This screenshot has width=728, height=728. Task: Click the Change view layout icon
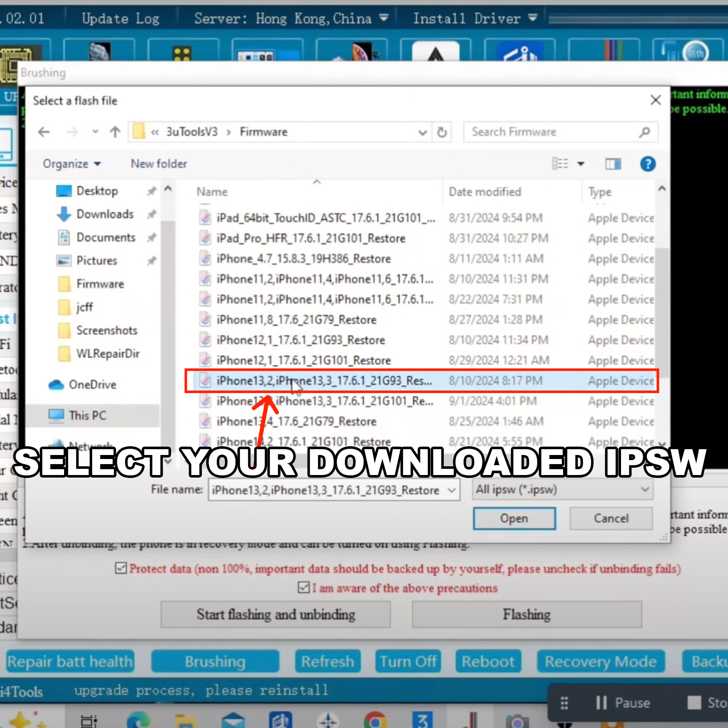click(x=560, y=164)
